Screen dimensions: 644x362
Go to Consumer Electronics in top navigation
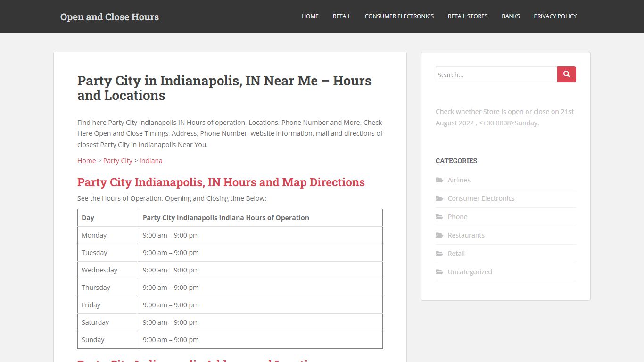click(x=399, y=16)
